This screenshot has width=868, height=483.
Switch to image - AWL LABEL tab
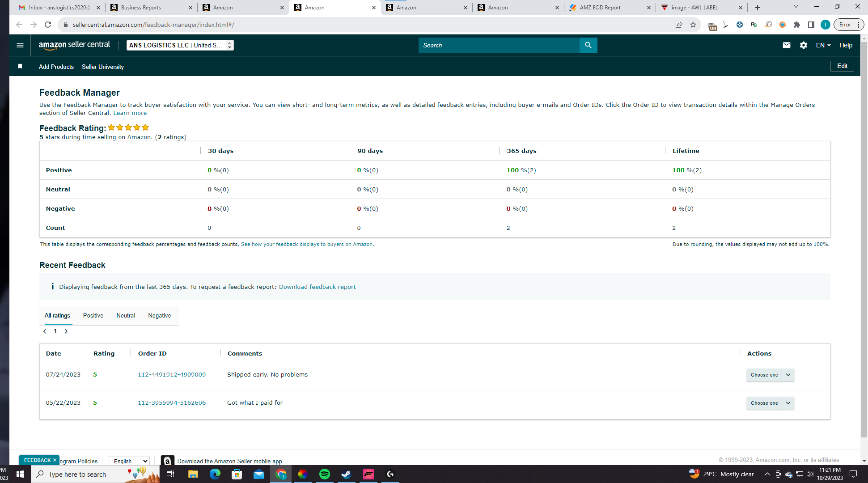(702, 8)
